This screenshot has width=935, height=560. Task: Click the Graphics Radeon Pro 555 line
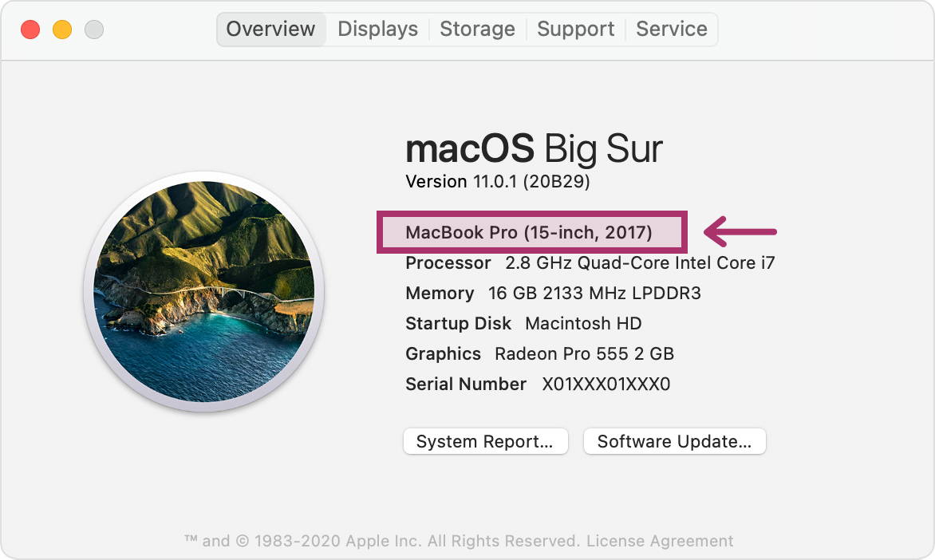(x=539, y=353)
